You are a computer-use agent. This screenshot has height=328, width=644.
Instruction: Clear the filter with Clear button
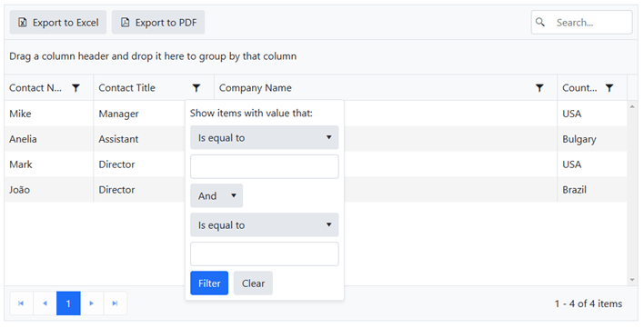point(253,283)
